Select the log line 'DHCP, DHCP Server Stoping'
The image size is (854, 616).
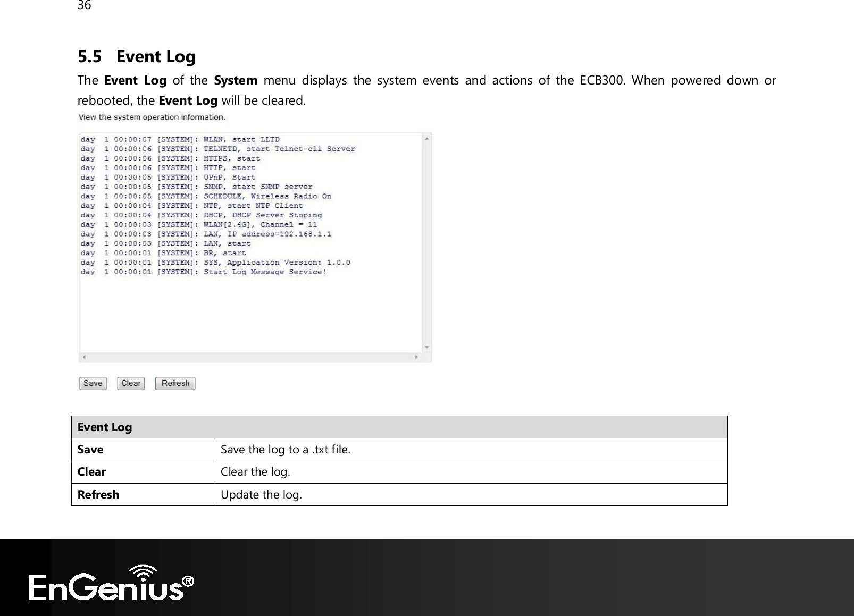click(x=202, y=215)
